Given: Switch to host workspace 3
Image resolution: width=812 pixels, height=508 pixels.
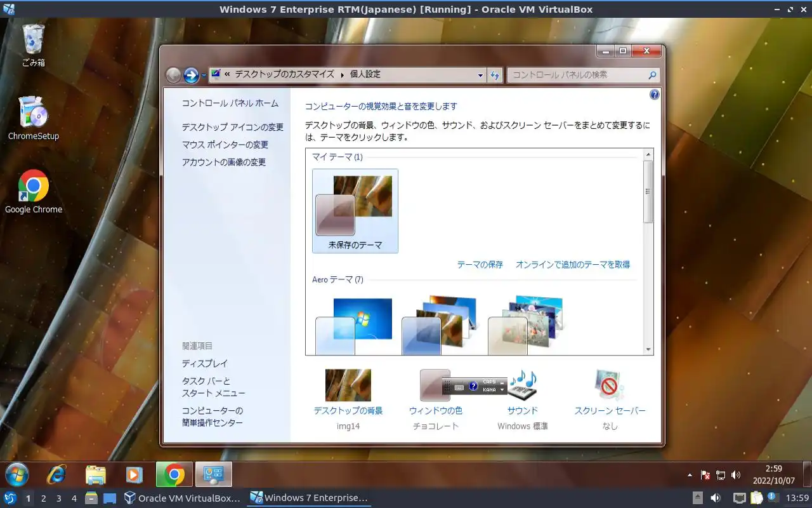Looking at the screenshot, I should [x=58, y=498].
